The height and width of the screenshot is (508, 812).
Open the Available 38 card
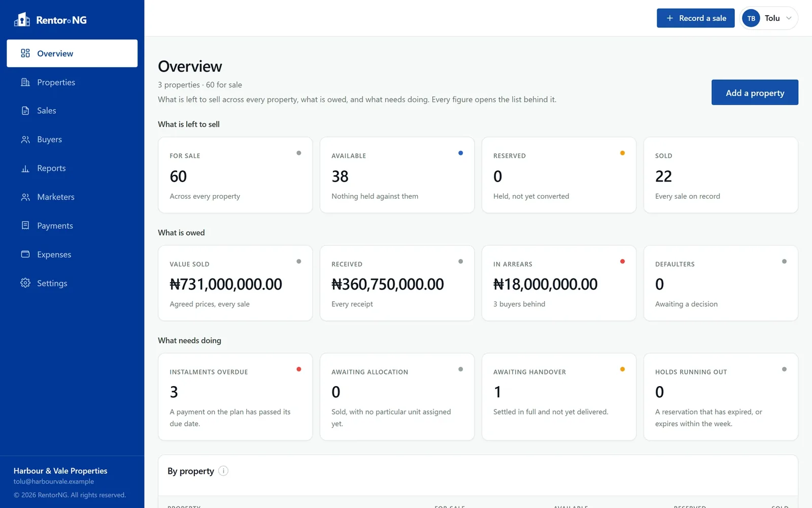pyautogui.click(x=397, y=175)
